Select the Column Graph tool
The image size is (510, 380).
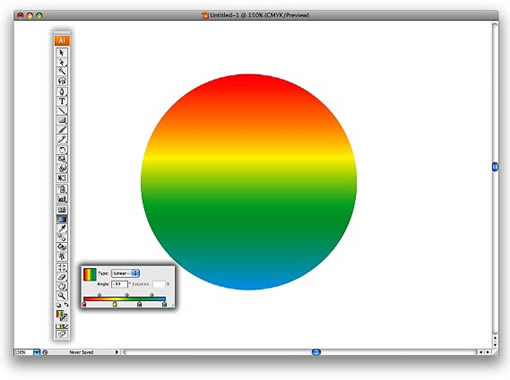tap(62, 199)
